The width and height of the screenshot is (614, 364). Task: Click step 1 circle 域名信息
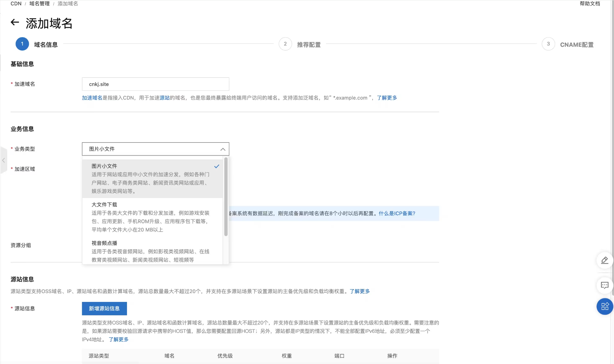22,44
